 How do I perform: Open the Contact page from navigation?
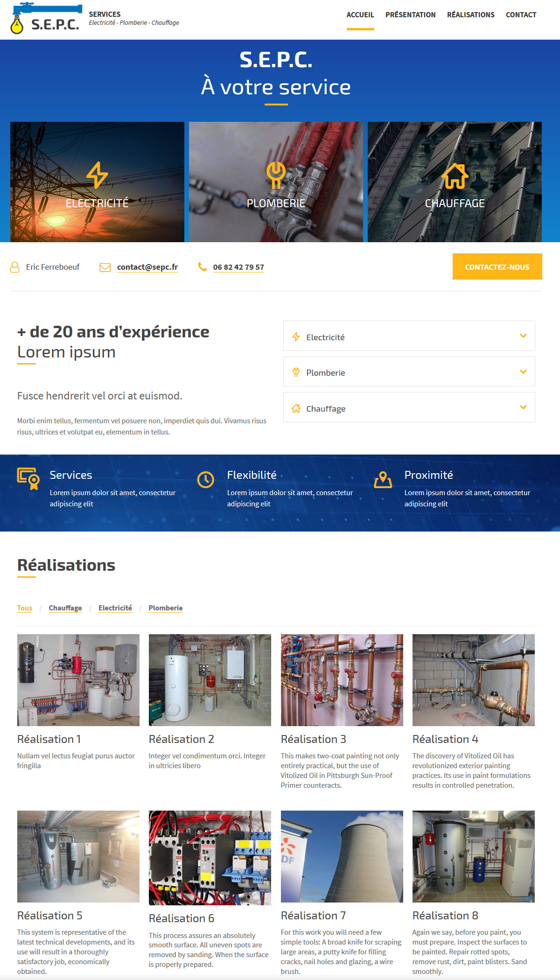coord(521,15)
